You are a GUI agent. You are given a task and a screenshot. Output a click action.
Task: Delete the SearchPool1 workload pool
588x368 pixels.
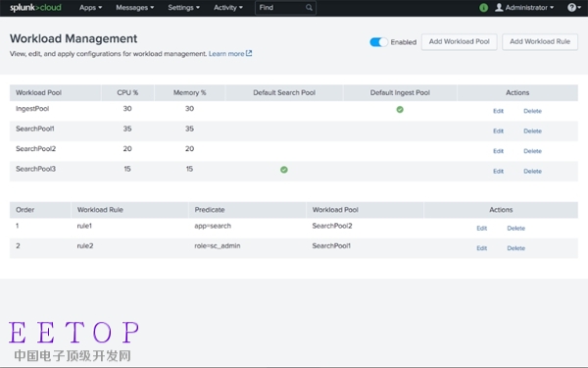point(532,131)
